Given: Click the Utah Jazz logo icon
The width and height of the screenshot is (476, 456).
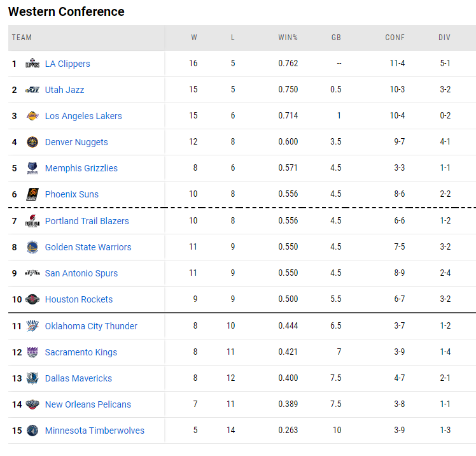Looking at the screenshot, I should [32, 90].
